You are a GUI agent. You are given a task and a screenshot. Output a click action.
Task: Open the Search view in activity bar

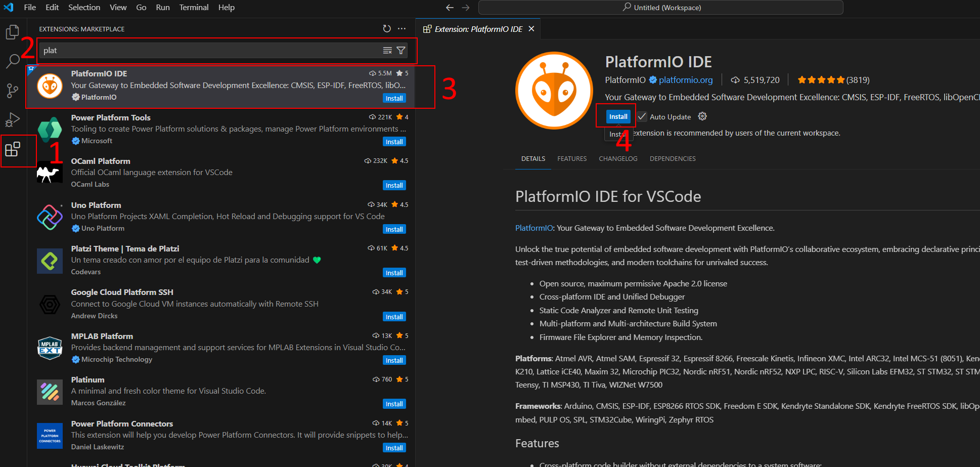12,61
